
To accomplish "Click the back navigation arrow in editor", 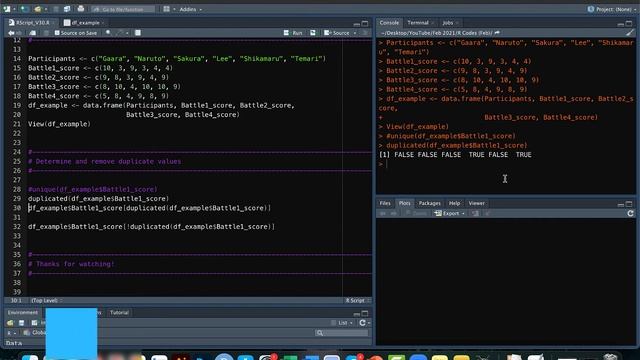I will [x=11, y=33].
